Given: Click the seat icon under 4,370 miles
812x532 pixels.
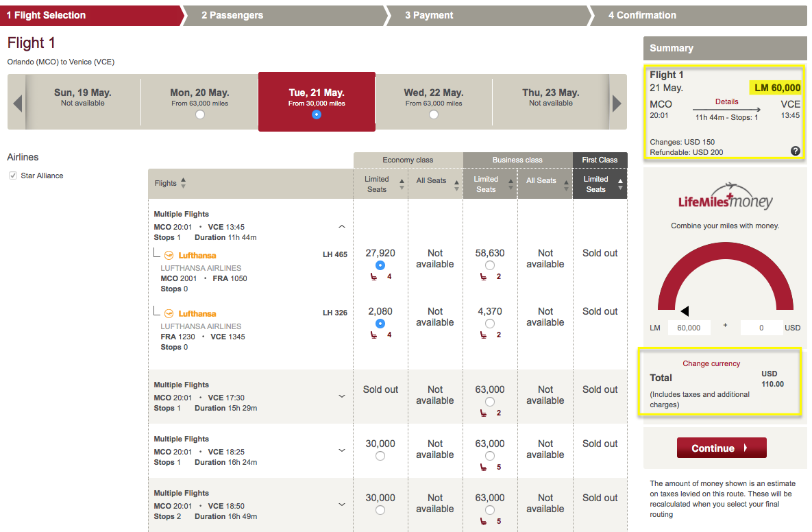Looking at the screenshot, I should (x=483, y=335).
